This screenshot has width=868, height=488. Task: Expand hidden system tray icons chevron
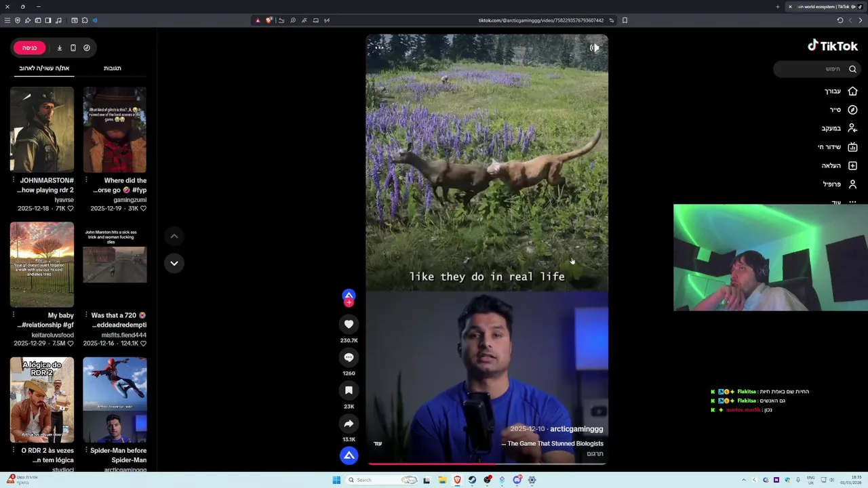point(743,480)
